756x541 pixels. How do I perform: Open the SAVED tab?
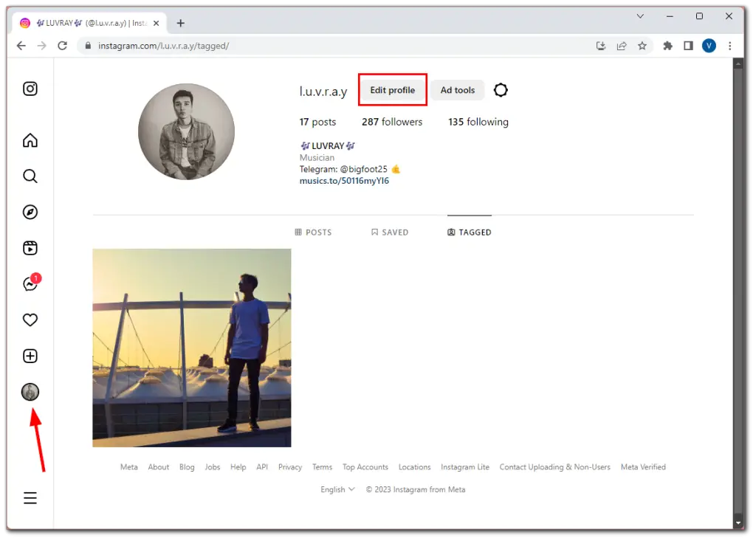[390, 232]
